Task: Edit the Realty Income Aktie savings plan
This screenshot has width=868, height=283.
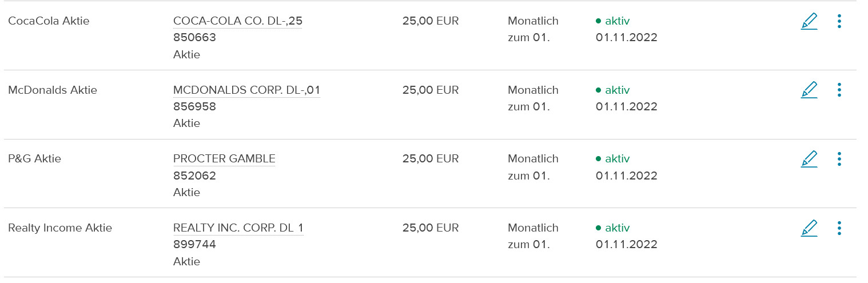Action: 809,228
